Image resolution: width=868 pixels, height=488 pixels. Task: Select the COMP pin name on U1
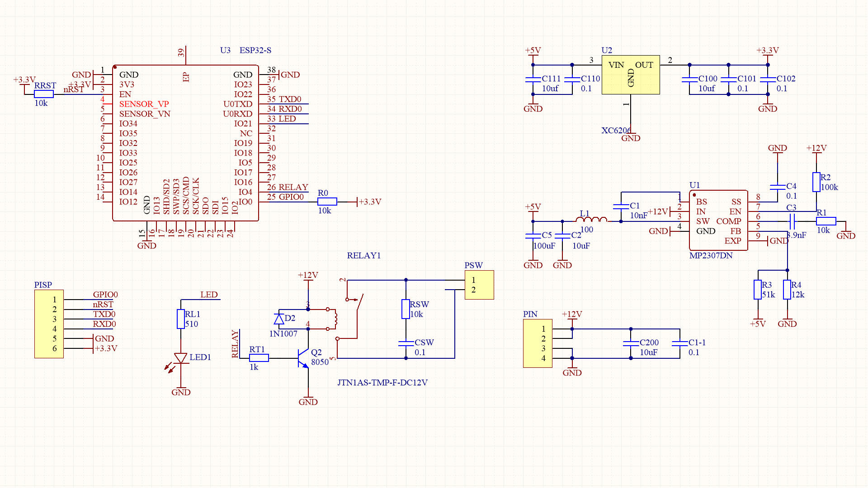(729, 221)
